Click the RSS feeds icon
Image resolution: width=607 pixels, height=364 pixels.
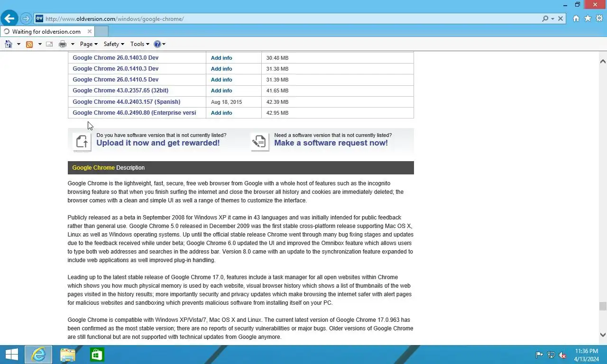click(29, 44)
